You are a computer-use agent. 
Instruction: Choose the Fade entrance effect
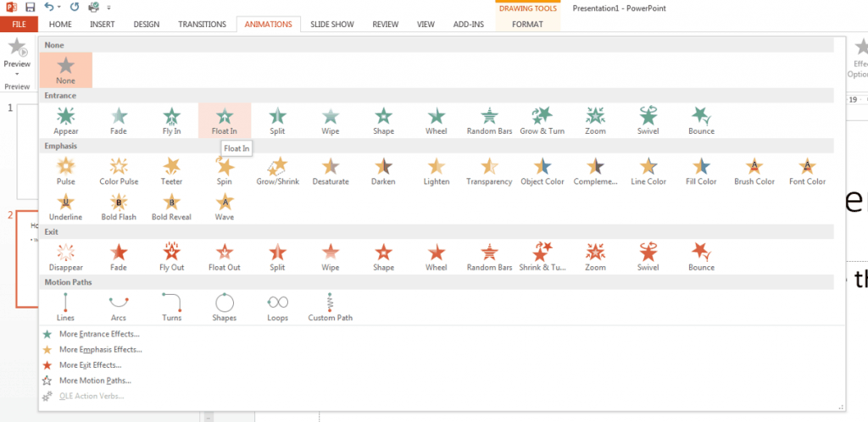(x=119, y=120)
